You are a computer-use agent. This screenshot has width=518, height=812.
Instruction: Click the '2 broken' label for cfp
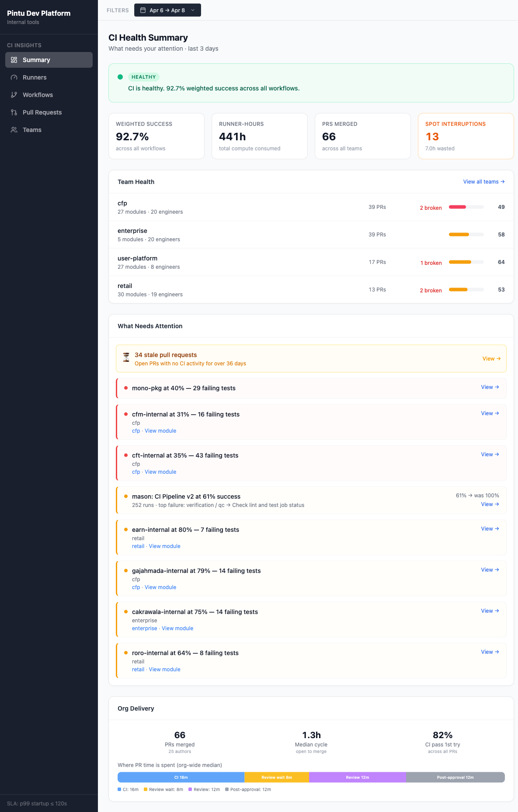click(431, 208)
